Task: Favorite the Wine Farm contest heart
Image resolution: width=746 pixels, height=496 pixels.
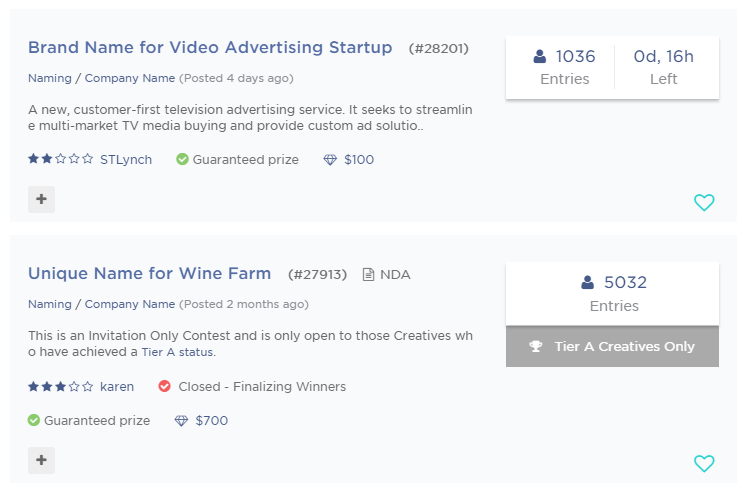Action: 704,463
